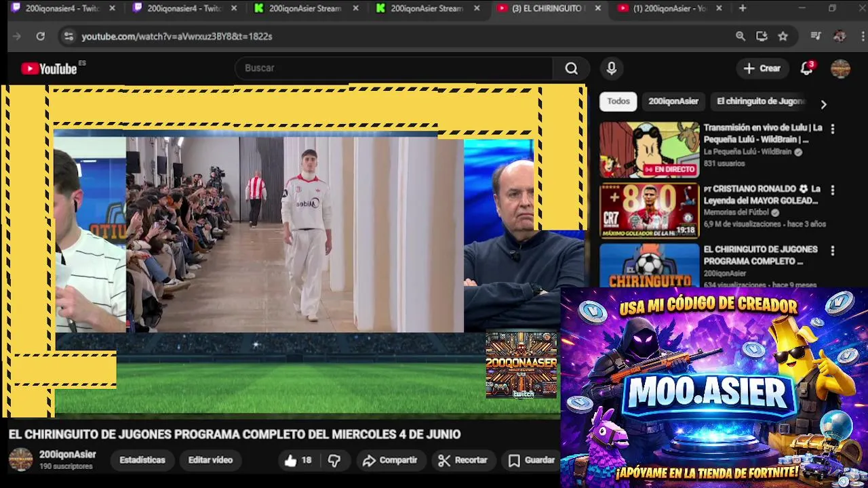Open the 'Crear' create menu

click(762, 68)
